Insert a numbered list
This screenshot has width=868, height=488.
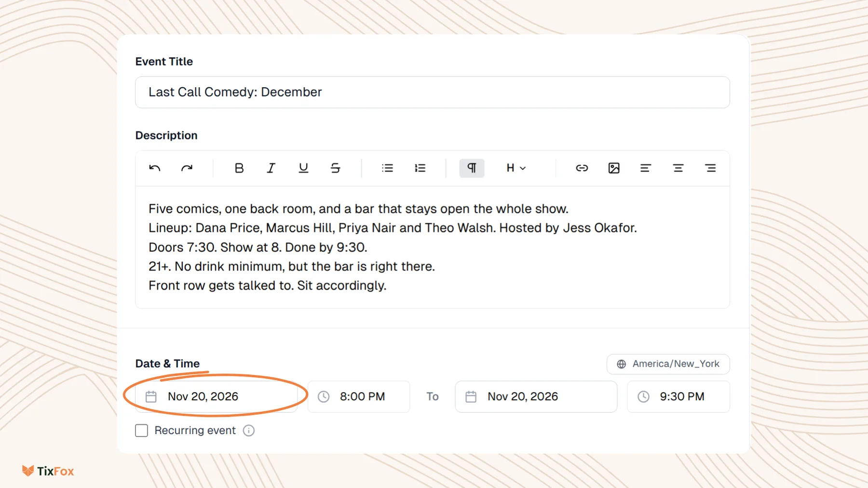[420, 168]
